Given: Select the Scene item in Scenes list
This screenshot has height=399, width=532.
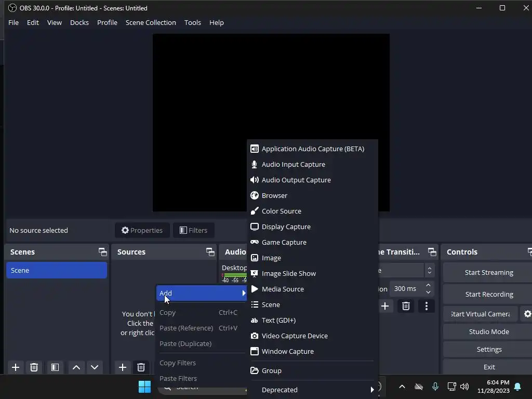Looking at the screenshot, I should point(57,270).
